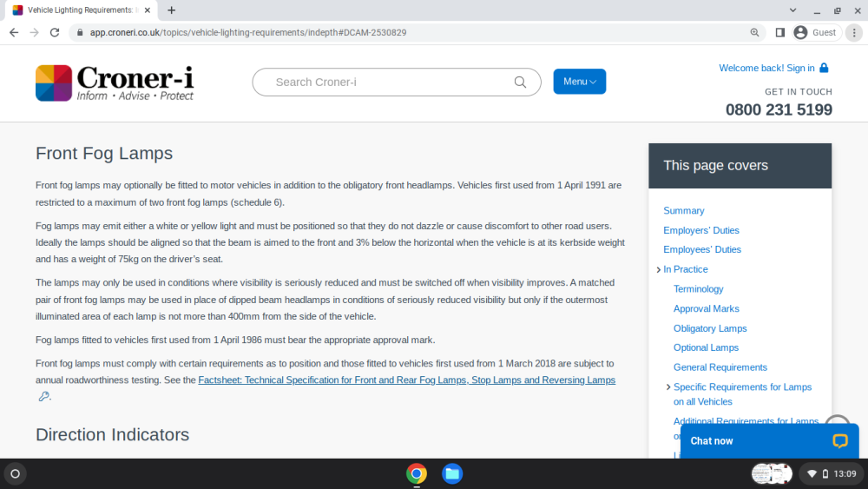This screenshot has height=489, width=868.
Task: Click the Direction Indicators heading
Action: [x=112, y=435]
